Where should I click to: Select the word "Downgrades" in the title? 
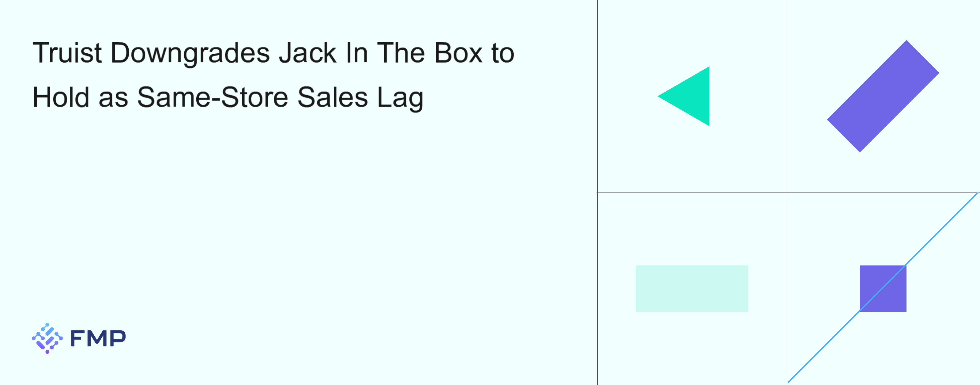190,54
